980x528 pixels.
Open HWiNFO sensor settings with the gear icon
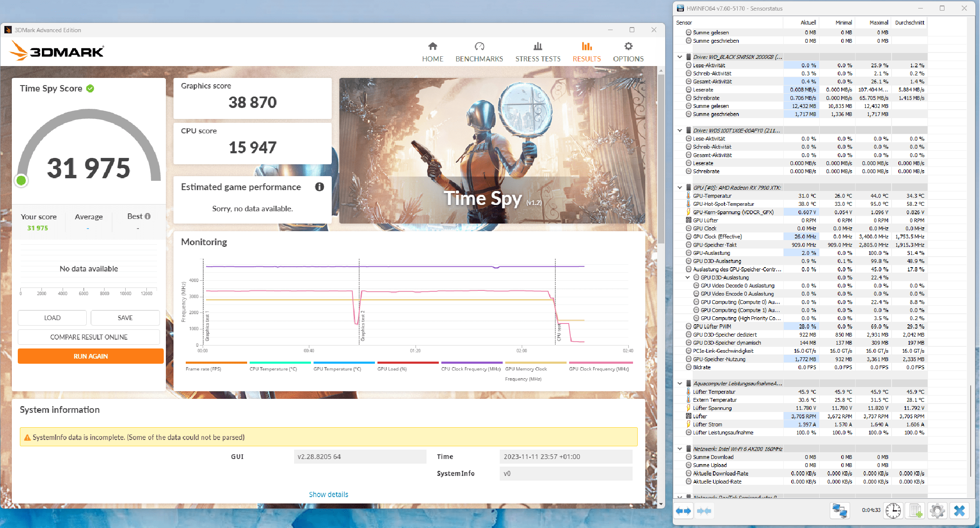tap(937, 511)
